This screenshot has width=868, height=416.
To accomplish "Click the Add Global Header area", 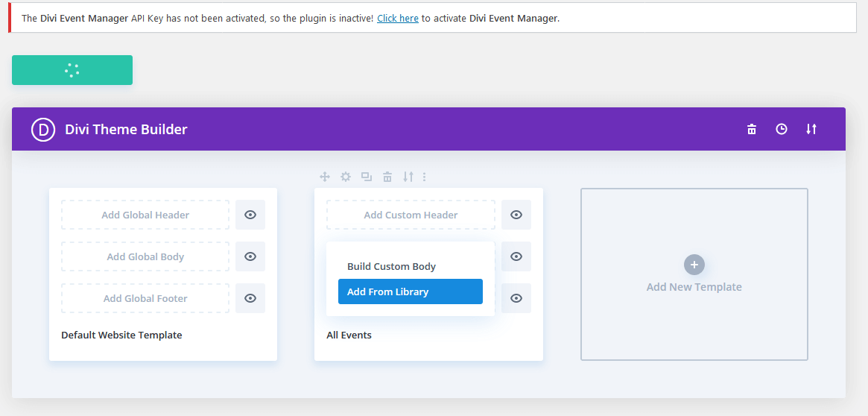I will click(x=145, y=215).
